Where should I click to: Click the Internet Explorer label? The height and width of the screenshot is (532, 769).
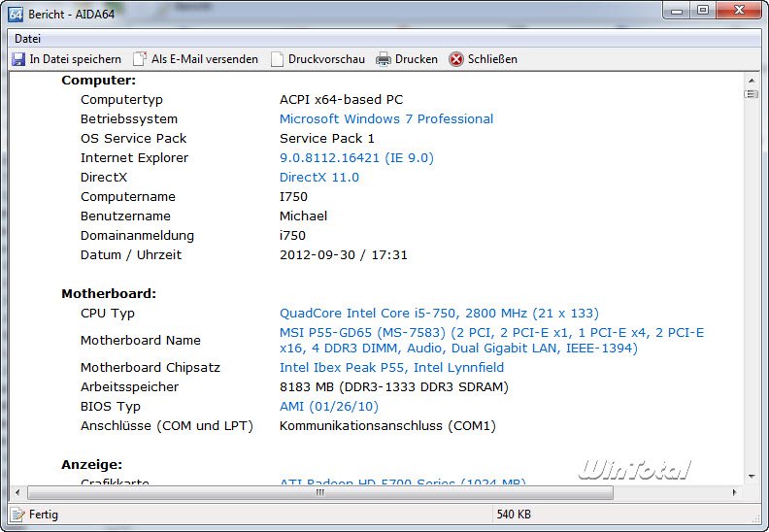point(134,158)
